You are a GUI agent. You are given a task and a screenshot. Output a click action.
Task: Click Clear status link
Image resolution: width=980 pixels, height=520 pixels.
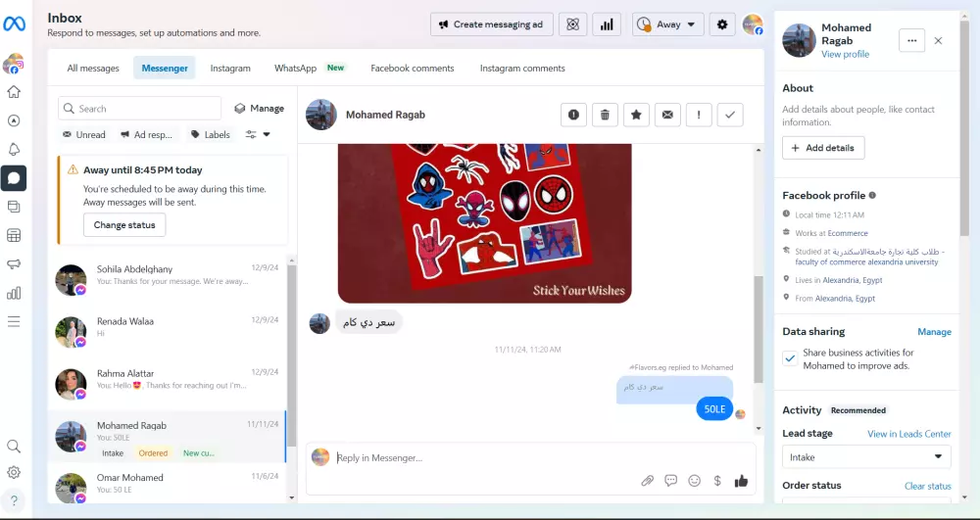(928, 486)
